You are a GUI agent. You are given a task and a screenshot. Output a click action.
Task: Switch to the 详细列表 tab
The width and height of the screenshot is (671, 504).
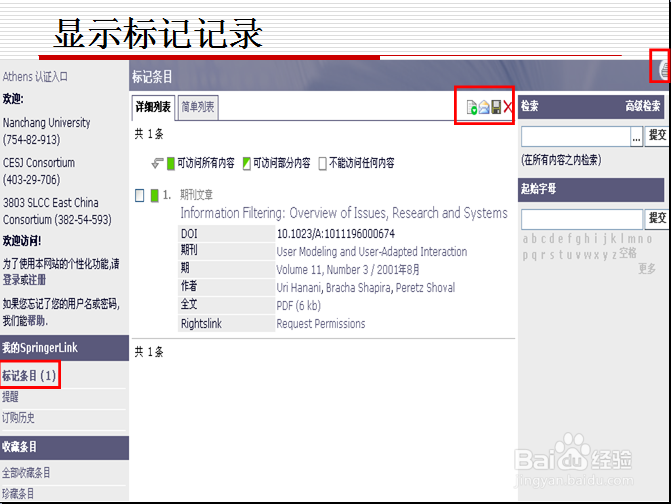click(x=153, y=107)
